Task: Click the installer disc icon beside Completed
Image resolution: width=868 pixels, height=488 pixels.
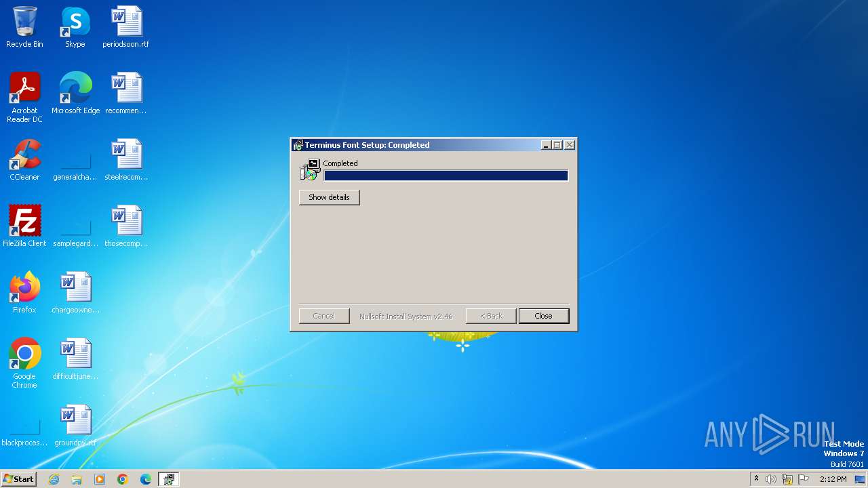Action: 309,169
